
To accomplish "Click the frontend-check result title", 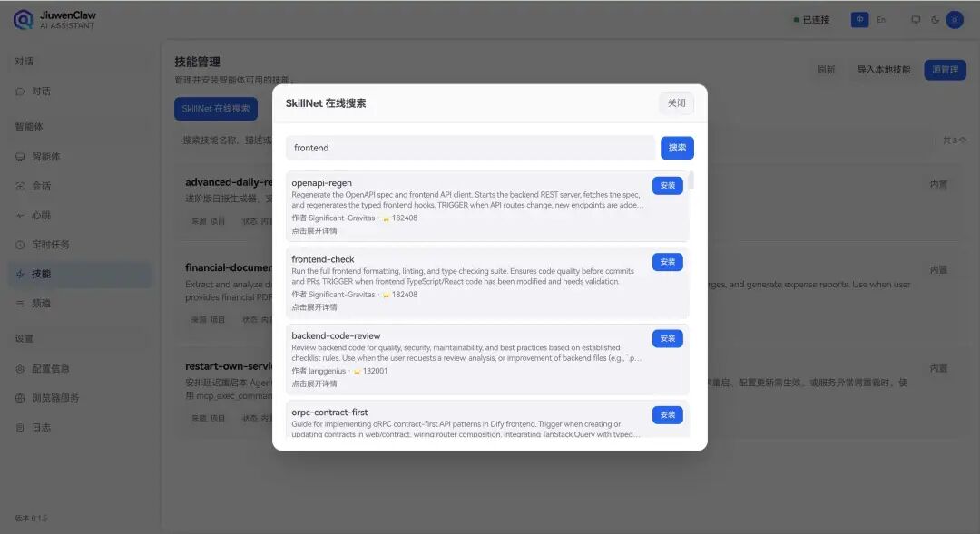I will tap(323, 259).
